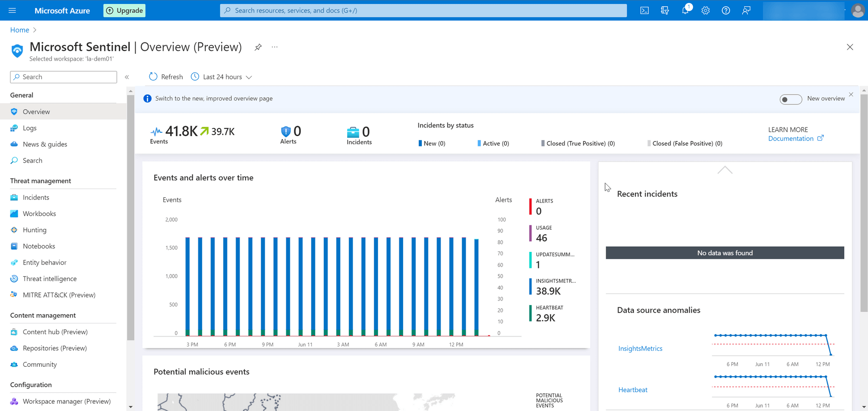Click the sidebar Search input field
The width and height of the screenshot is (868, 411).
point(63,77)
